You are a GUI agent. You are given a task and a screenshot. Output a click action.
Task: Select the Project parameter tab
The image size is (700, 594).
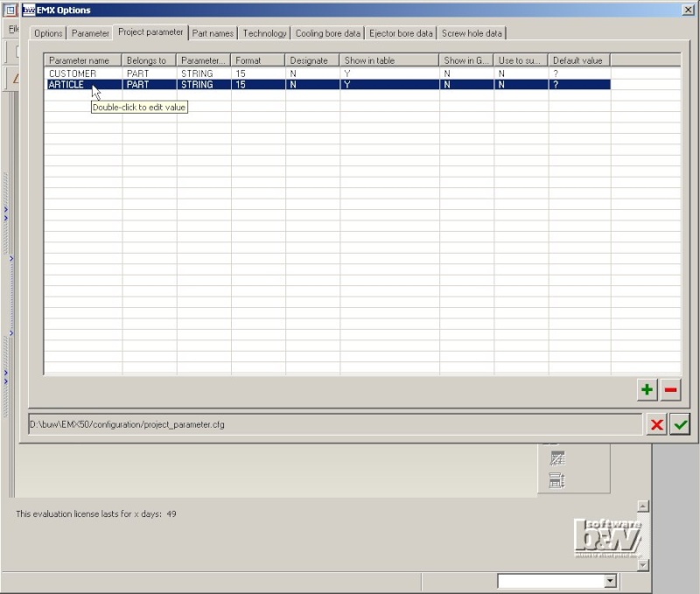pos(150,32)
